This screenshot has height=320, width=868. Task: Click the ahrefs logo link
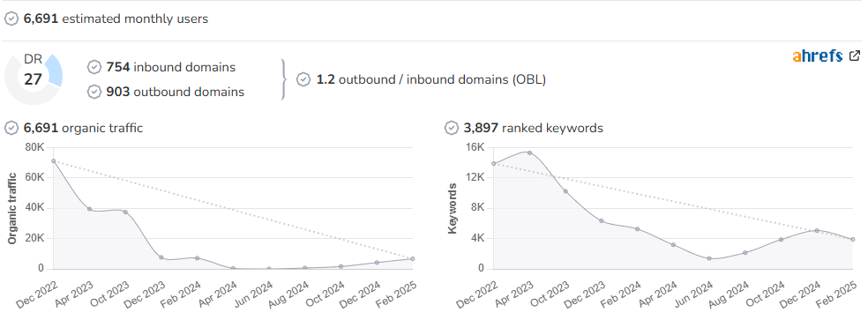[817, 56]
